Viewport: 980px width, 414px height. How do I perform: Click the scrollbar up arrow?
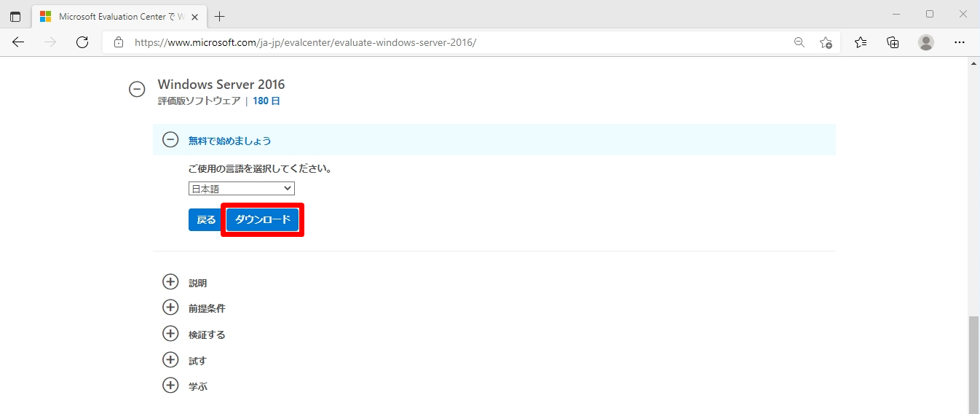pos(973,63)
